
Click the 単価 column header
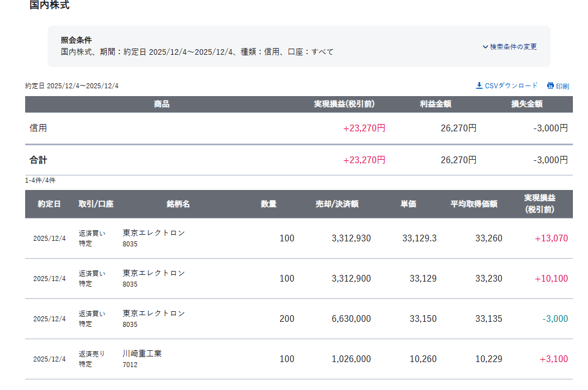point(408,204)
